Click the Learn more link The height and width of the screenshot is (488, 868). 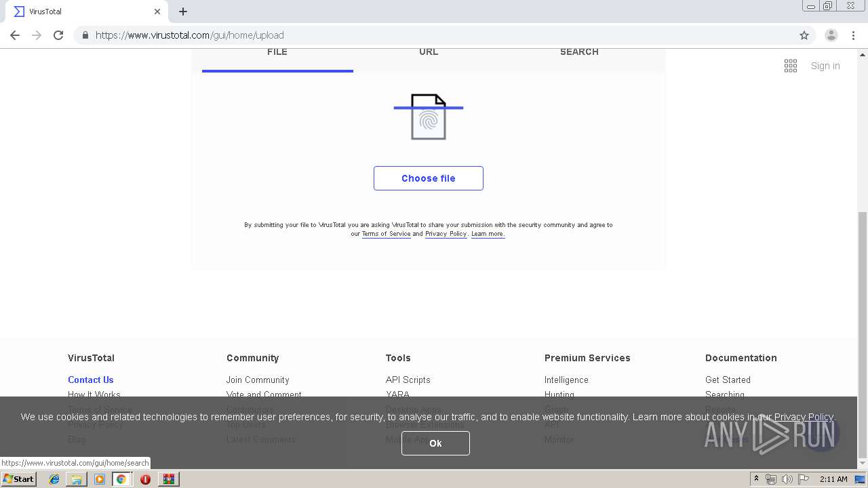(x=488, y=234)
